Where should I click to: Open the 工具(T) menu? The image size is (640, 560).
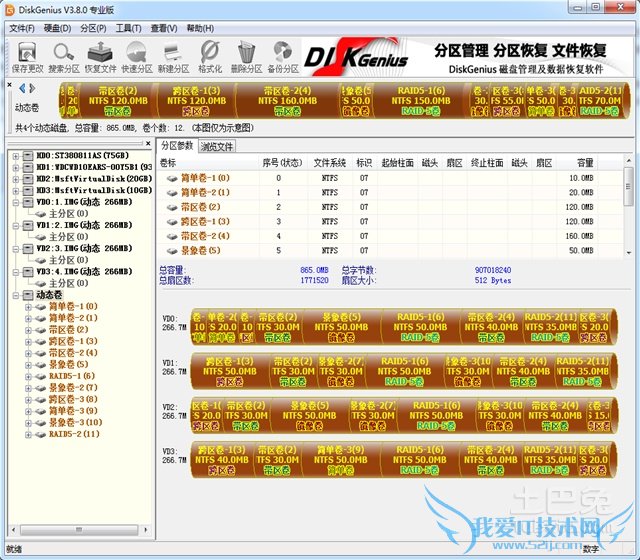coord(128,28)
